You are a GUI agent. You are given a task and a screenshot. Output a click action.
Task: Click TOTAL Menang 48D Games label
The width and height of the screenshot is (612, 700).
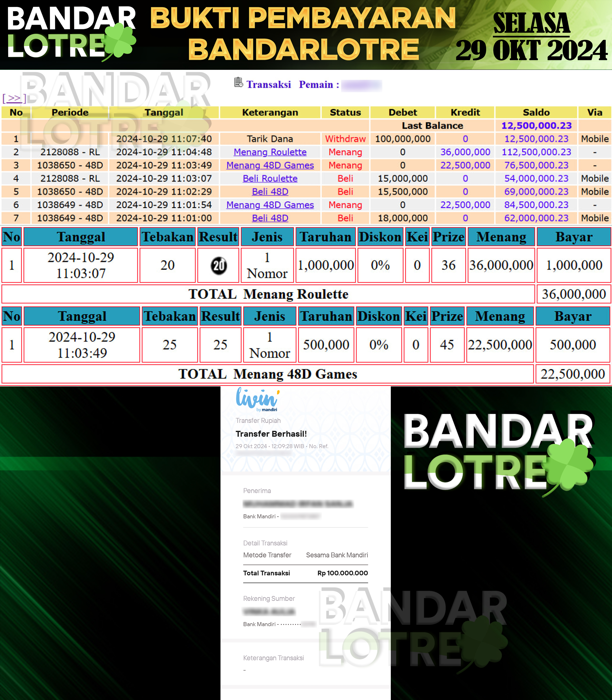click(x=268, y=374)
